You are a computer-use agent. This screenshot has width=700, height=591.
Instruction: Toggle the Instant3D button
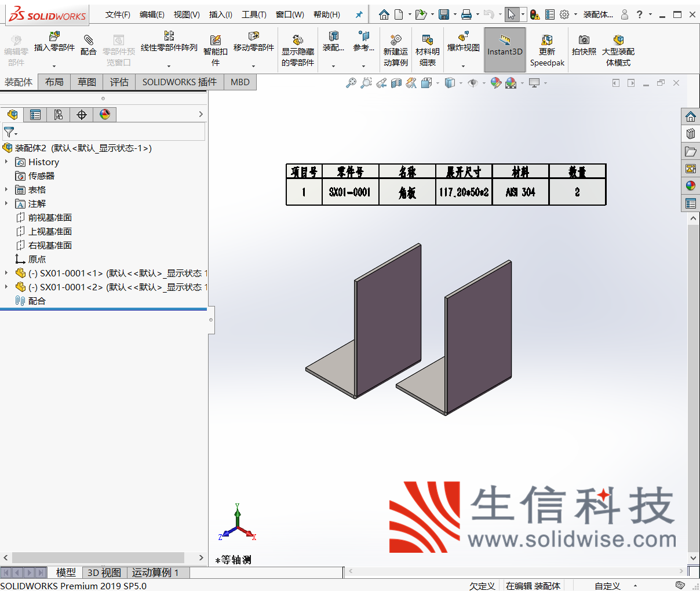click(x=505, y=50)
